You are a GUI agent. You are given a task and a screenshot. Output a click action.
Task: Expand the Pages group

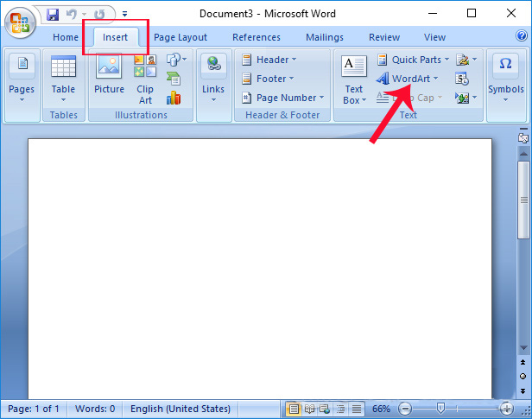(22, 78)
